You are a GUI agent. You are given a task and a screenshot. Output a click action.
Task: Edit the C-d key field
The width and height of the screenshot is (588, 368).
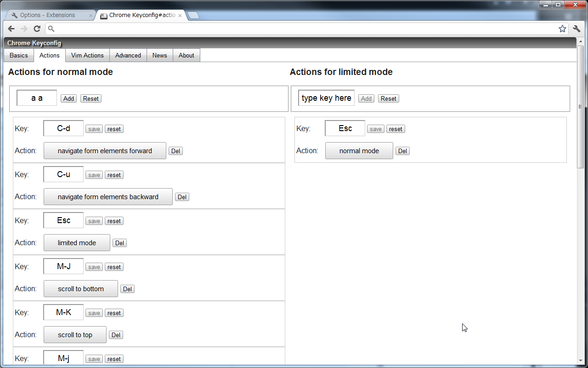63,128
